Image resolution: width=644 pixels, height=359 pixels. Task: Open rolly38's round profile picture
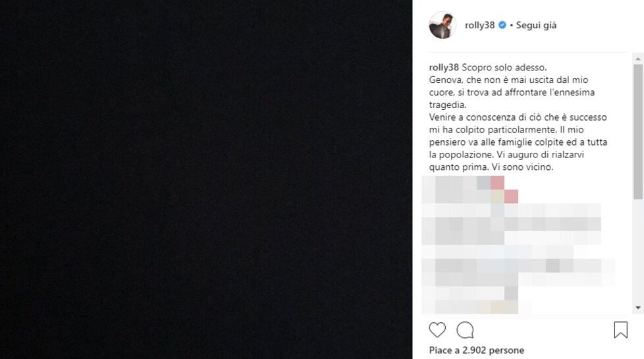443,25
